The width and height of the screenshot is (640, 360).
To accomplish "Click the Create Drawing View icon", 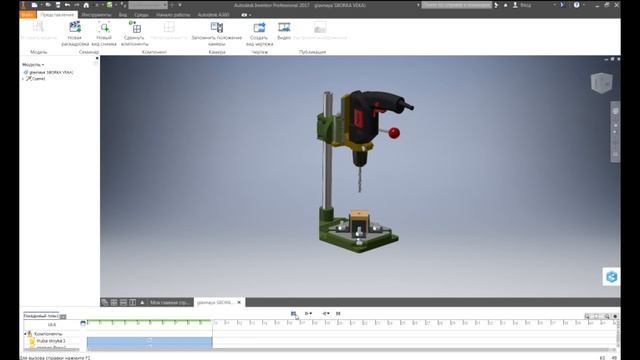I will [259, 28].
